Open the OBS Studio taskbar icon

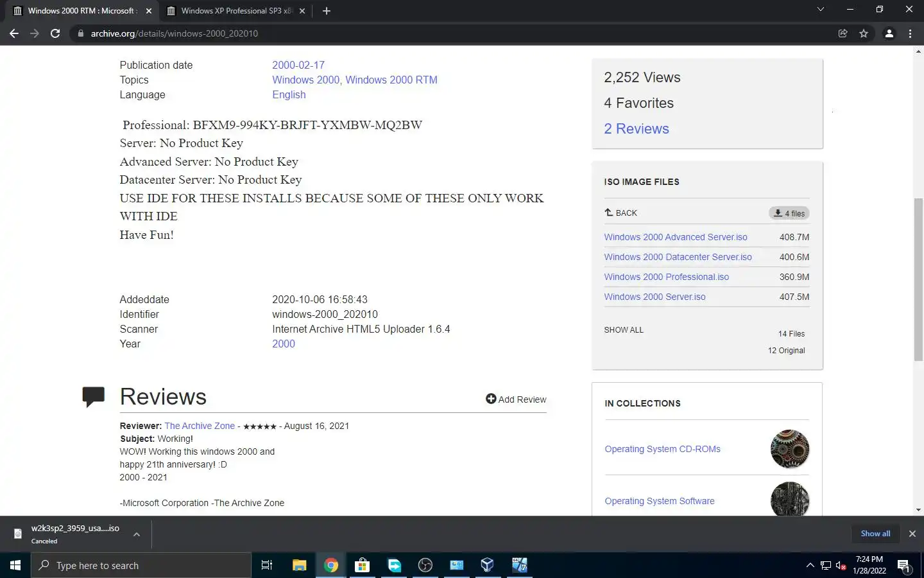[x=425, y=565]
